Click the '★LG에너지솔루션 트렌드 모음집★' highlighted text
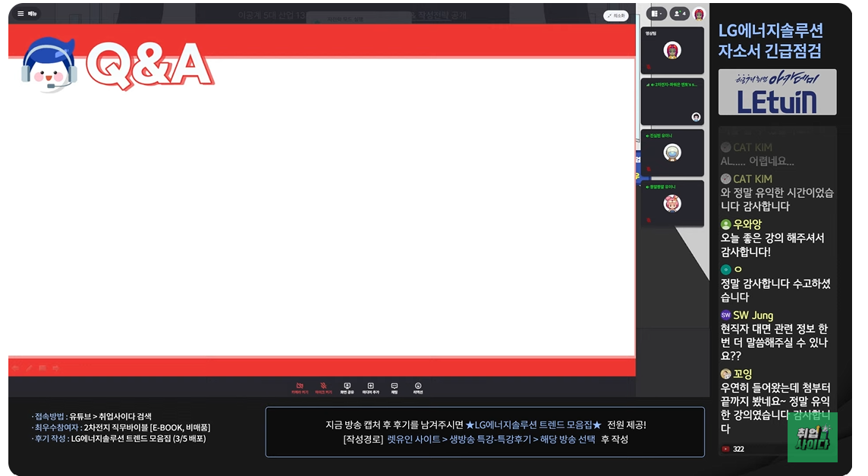 click(x=533, y=424)
